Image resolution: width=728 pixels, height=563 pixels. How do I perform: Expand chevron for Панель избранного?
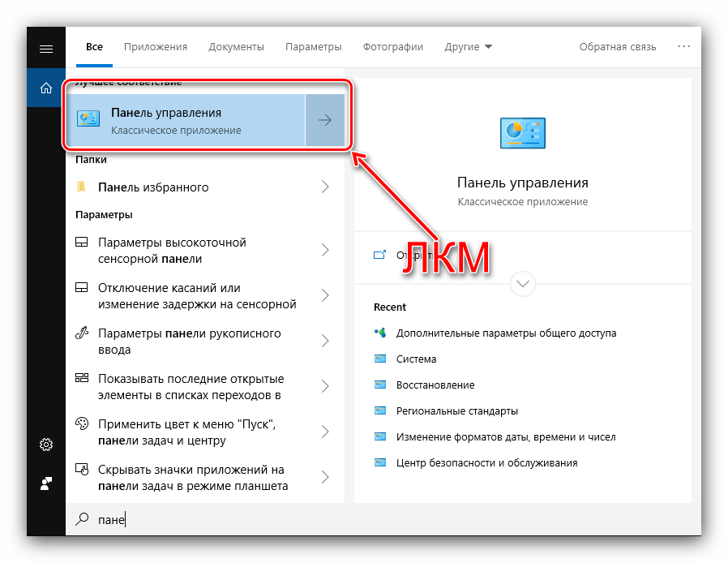[325, 187]
